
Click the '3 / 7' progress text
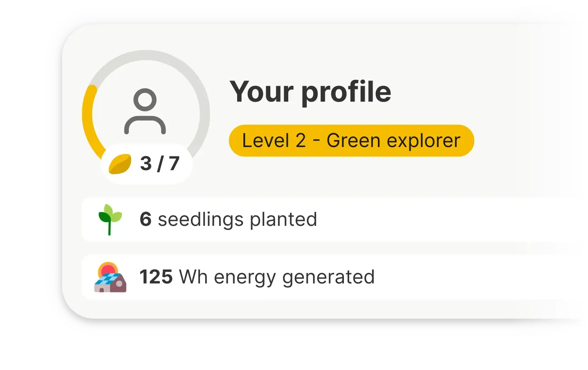160,164
